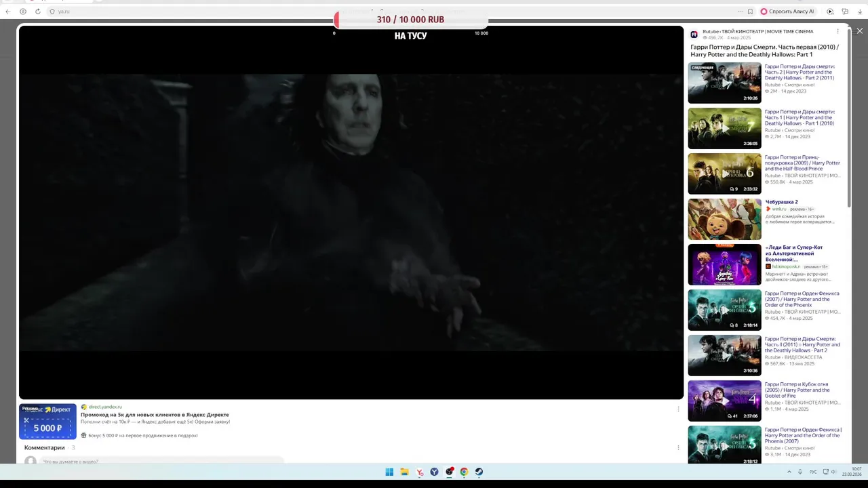The height and width of the screenshot is (488, 868).
Task: Click "Промокод на 5к для новых клиентов" ad headline
Action: click(155, 414)
